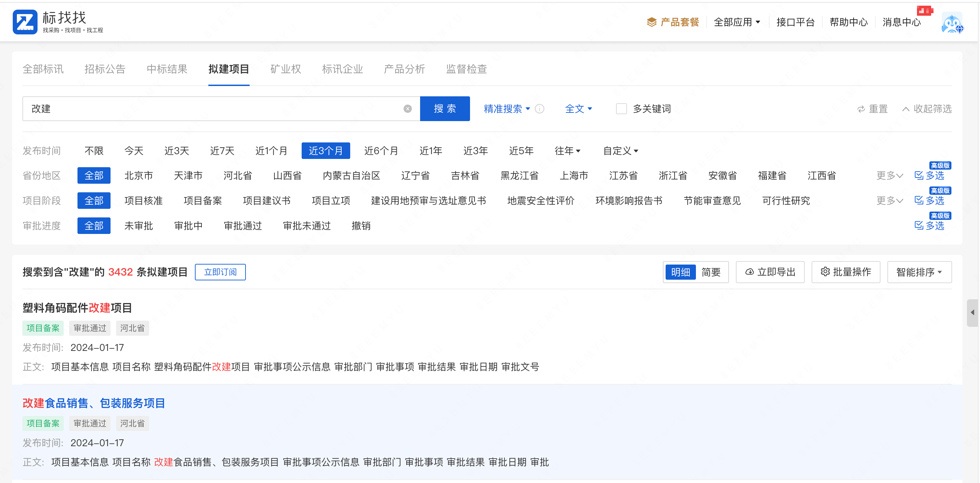The height and width of the screenshot is (483, 980).
Task: Switch the result view to 简要
Action: coord(711,272)
